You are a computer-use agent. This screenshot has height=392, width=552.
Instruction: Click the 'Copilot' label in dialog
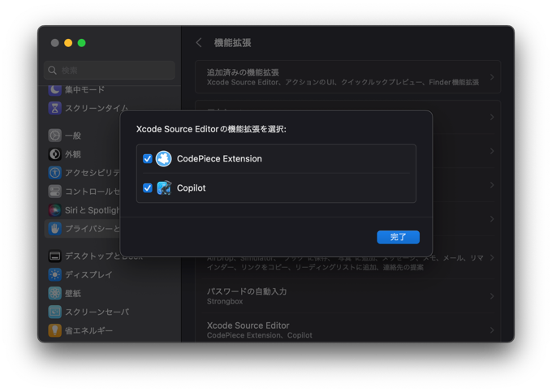click(x=191, y=188)
